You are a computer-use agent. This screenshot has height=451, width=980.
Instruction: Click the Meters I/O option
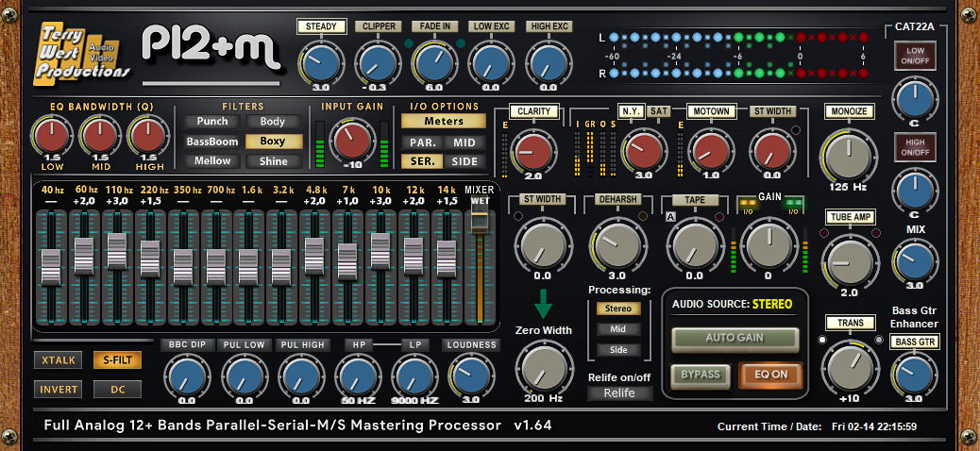pos(444,121)
